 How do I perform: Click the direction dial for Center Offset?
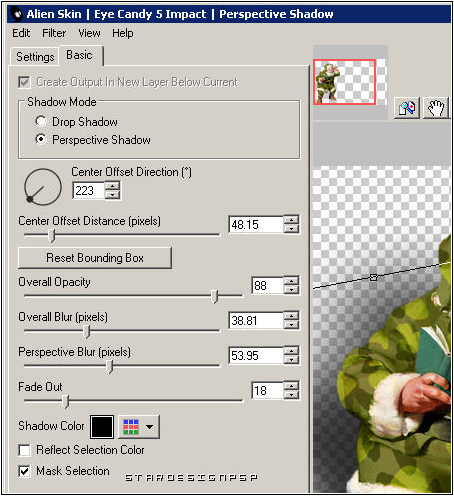click(43, 187)
